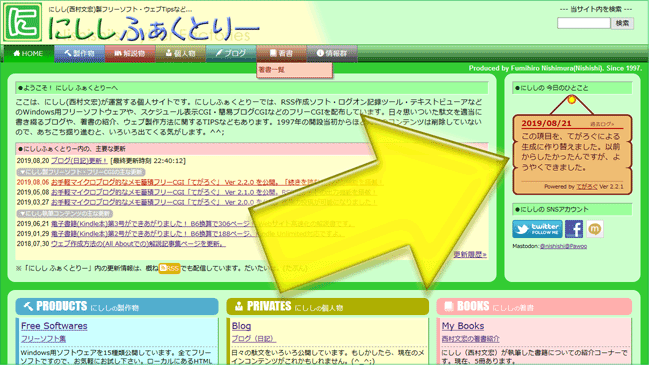Open the 更新履歴» link

point(470,254)
